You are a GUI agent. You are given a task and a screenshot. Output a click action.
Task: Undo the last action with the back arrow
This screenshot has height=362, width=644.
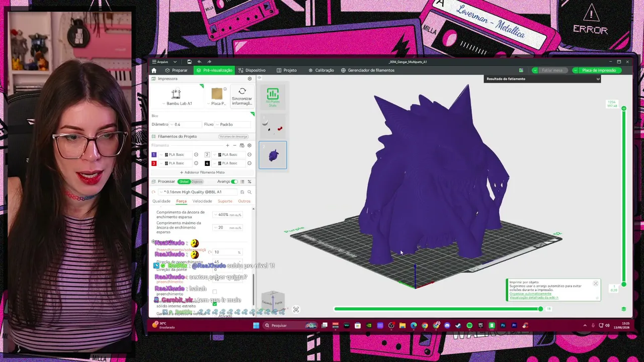coord(199,62)
